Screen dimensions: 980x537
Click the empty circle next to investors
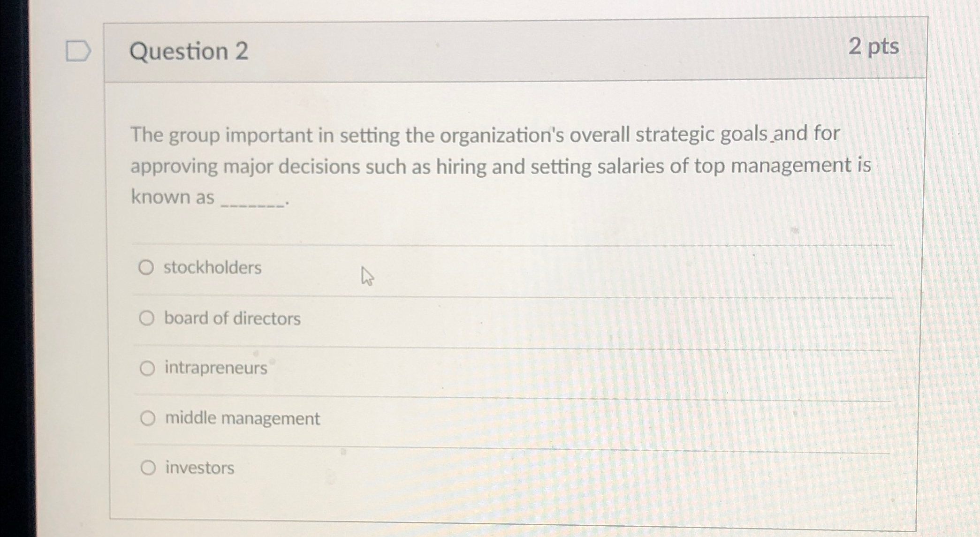pos(148,468)
